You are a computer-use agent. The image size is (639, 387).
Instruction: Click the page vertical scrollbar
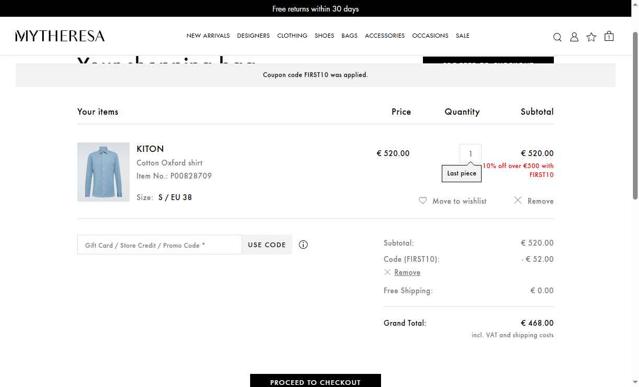(635, 116)
